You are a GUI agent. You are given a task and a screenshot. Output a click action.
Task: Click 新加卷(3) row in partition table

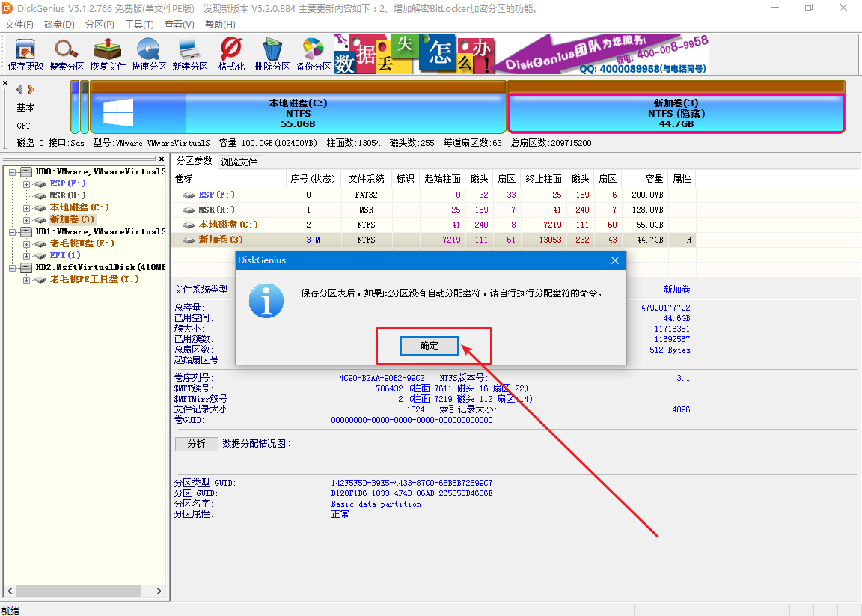[x=433, y=240]
